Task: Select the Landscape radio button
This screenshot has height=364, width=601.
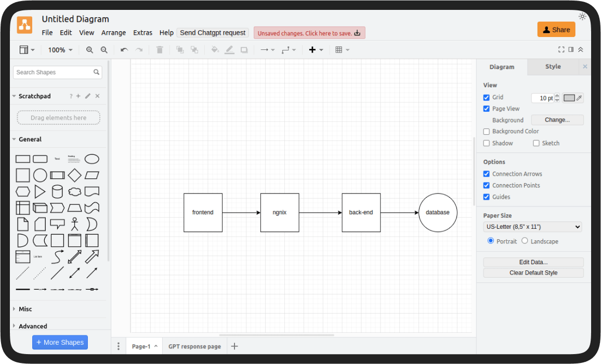Action: [525, 241]
